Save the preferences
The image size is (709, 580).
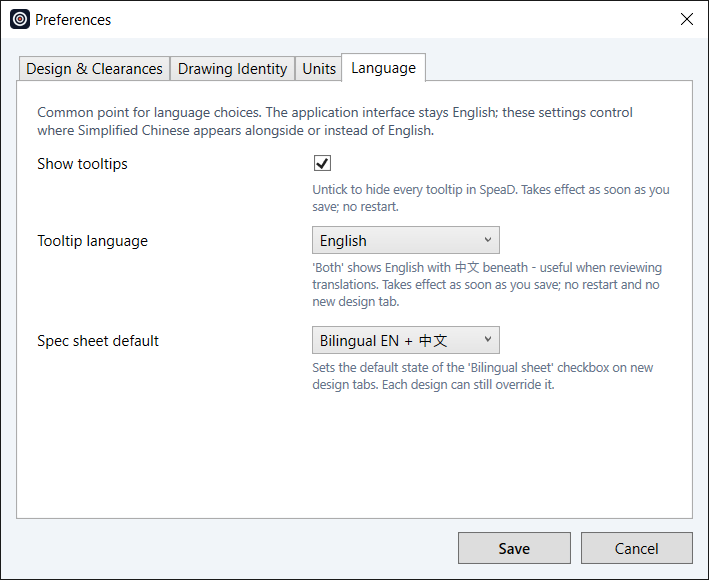[x=514, y=548]
